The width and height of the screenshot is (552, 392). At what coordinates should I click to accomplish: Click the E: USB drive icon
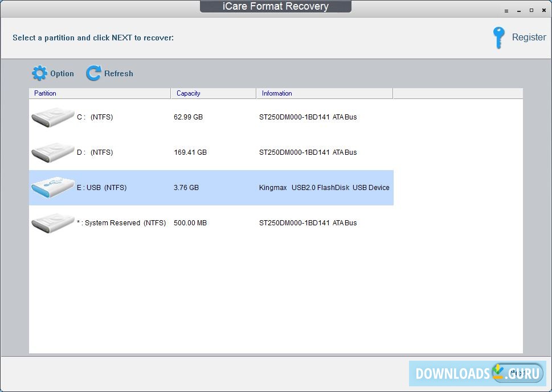pos(53,187)
